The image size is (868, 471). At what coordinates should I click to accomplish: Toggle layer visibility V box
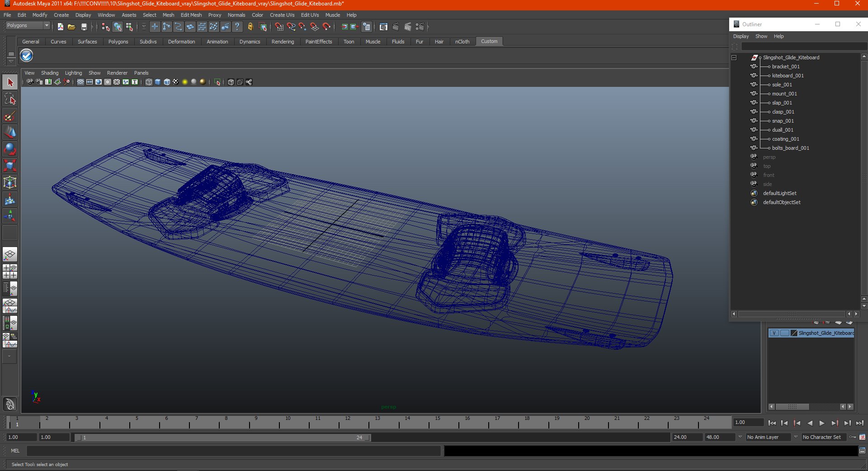(774, 333)
